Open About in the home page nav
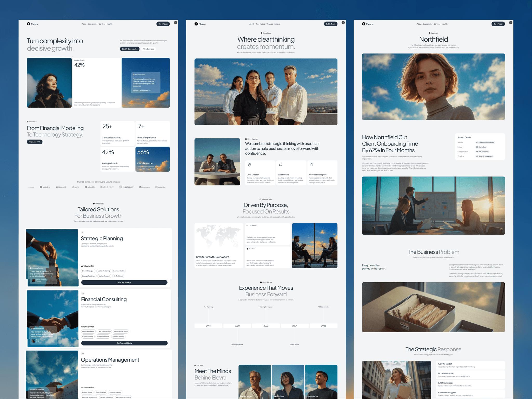Viewport: 532px width, 399px height. [x=84, y=24]
